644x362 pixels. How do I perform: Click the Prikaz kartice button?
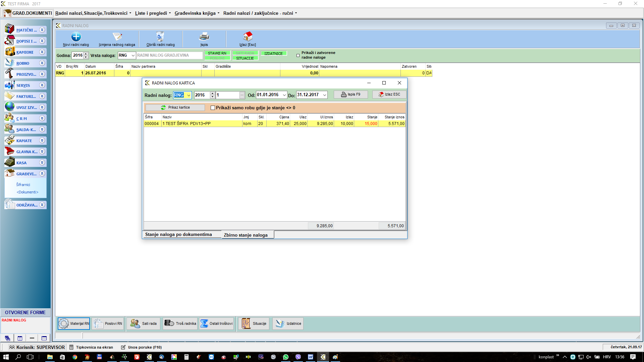point(175,108)
